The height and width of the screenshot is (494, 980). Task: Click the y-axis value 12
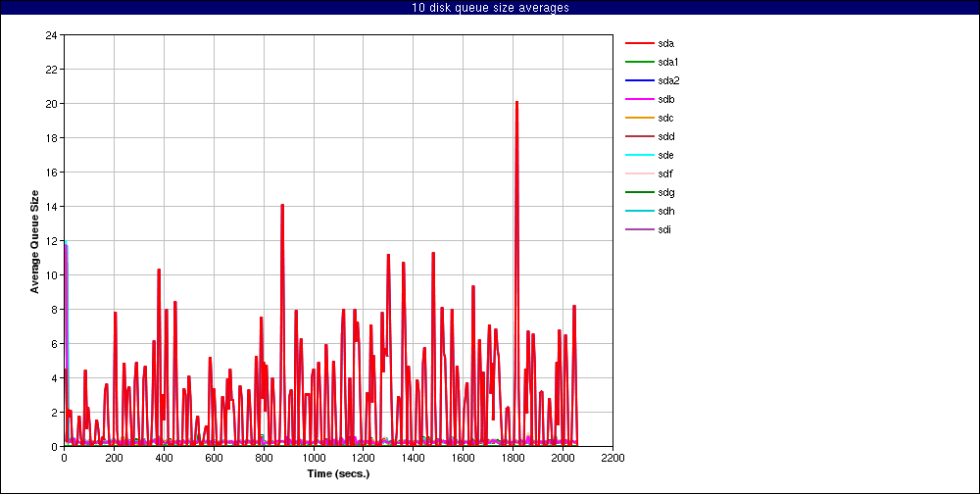tap(51, 241)
